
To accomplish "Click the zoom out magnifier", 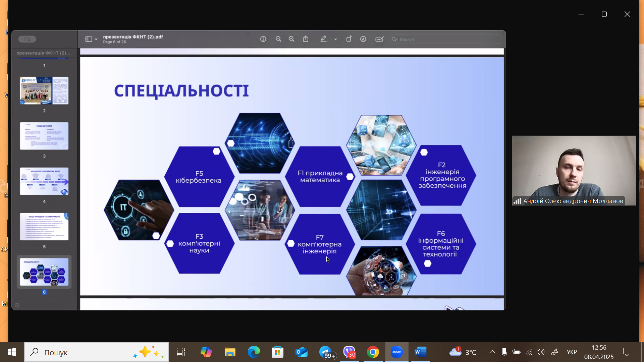I will click(x=278, y=39).
